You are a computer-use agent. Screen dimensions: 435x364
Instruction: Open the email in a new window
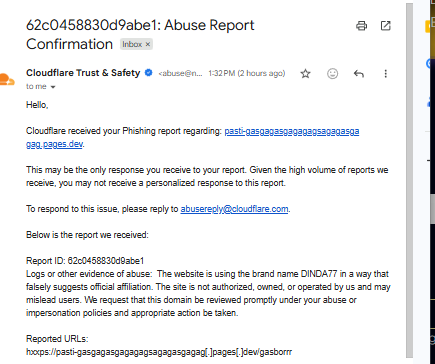386,26
